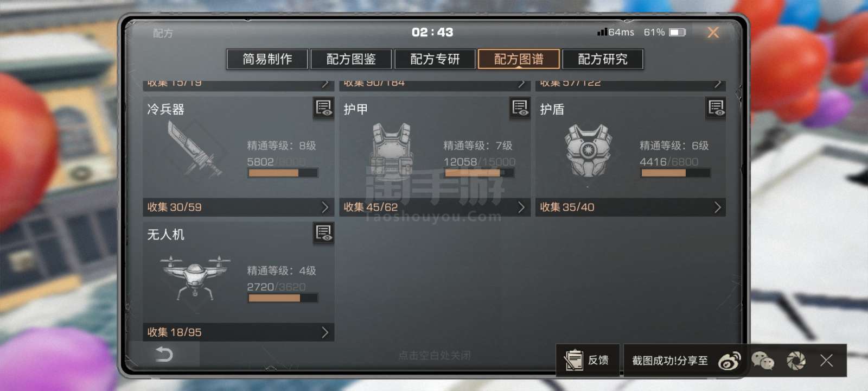
Task: Click the 护甲 mastery progress bar
Action: pyautogui.click(x=479, y=173)
